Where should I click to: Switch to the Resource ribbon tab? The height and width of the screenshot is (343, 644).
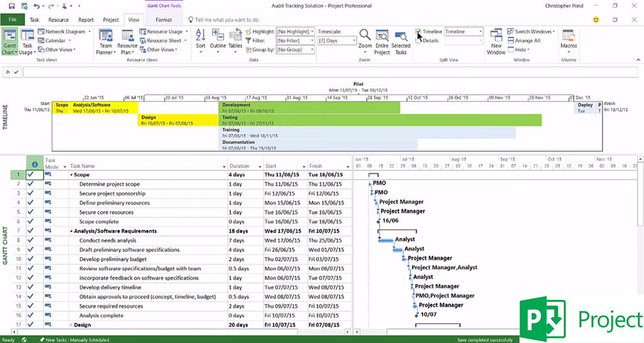[x=58, y=19]
